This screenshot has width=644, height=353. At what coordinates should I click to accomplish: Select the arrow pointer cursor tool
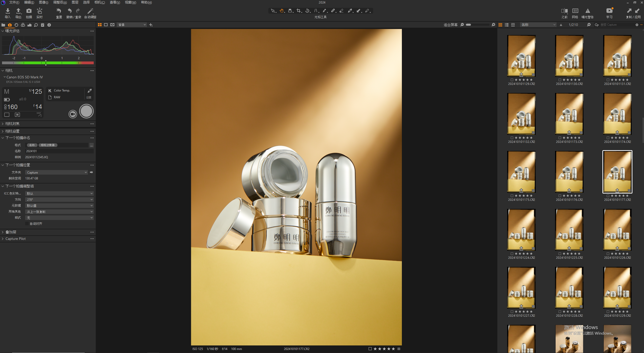coord(273,11)
